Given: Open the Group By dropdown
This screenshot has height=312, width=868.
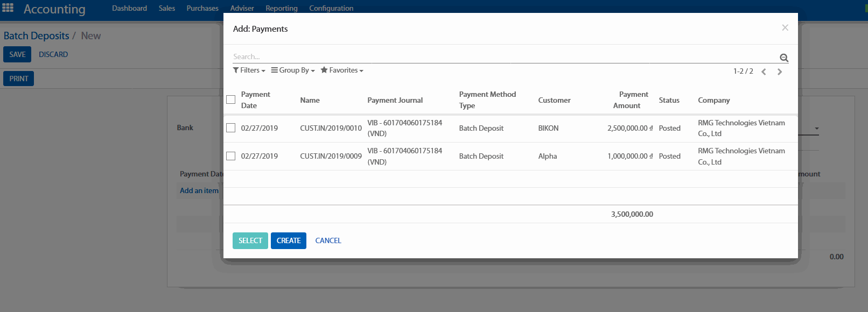Looking at the screenshot, I should click(293, 70).
